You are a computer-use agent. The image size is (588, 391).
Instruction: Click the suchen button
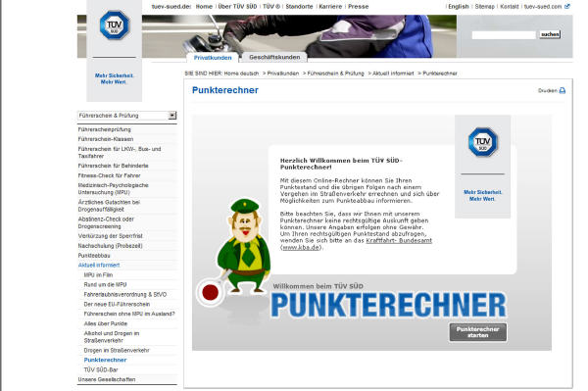click(x=550, y=34)
